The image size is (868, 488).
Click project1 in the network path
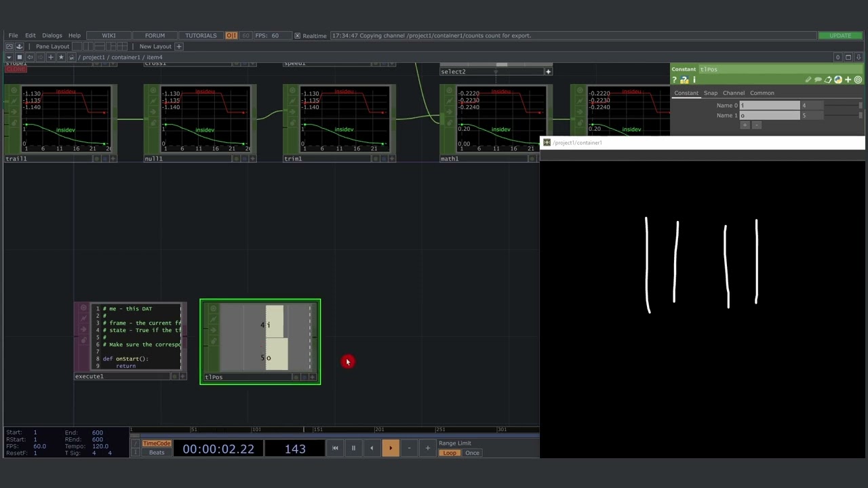point(94,57)
